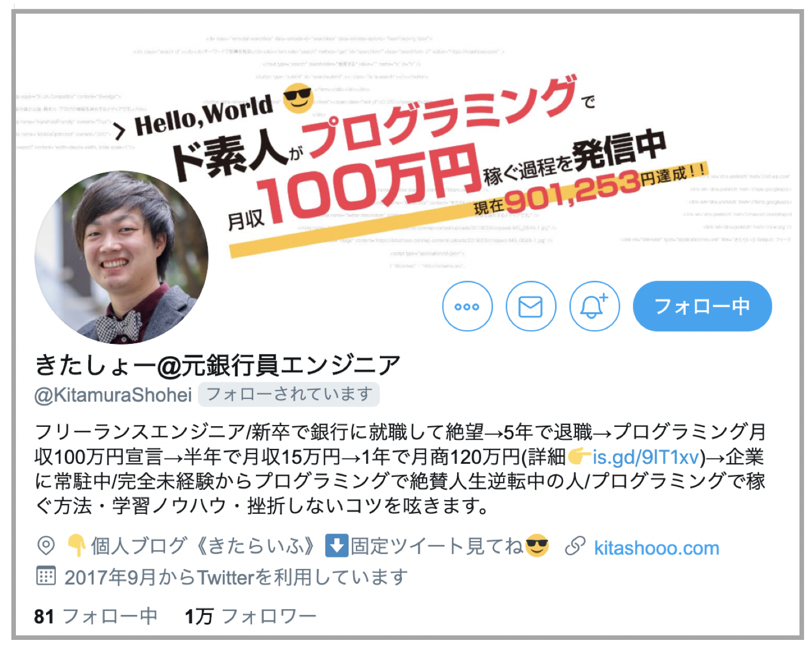812x649 pixels.
Task: Open the three-dot more options button
Action: [x=467, y=306]
